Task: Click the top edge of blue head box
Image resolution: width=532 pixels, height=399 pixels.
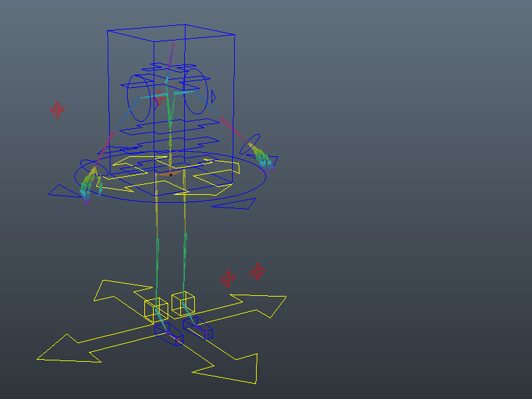Action: pyautogui.click(x=146, y=27)
